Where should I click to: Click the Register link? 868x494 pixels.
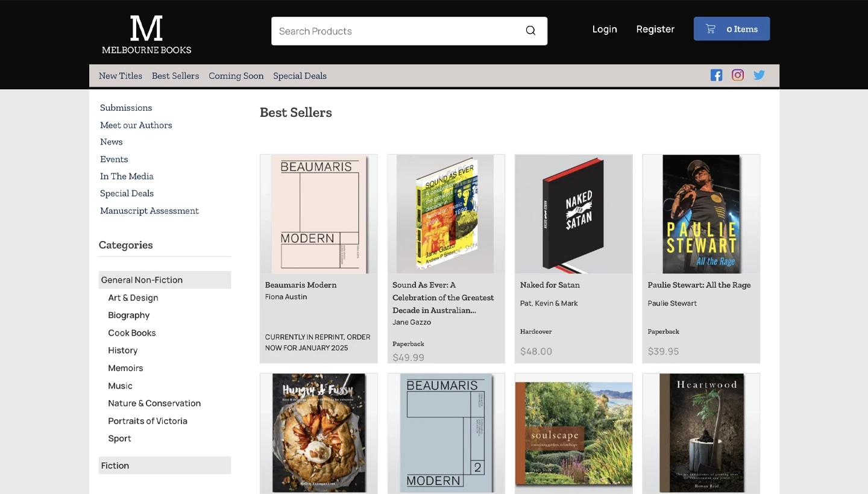[x=655, y=29]
